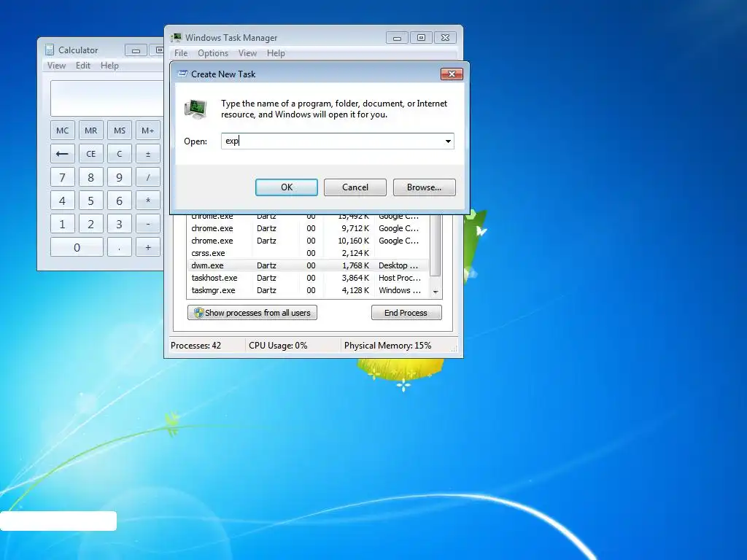Click CPU Usage: 0% status text
The width and height of the screenshot is (747, 560).
pyautogui.click(x=278, y=345)
